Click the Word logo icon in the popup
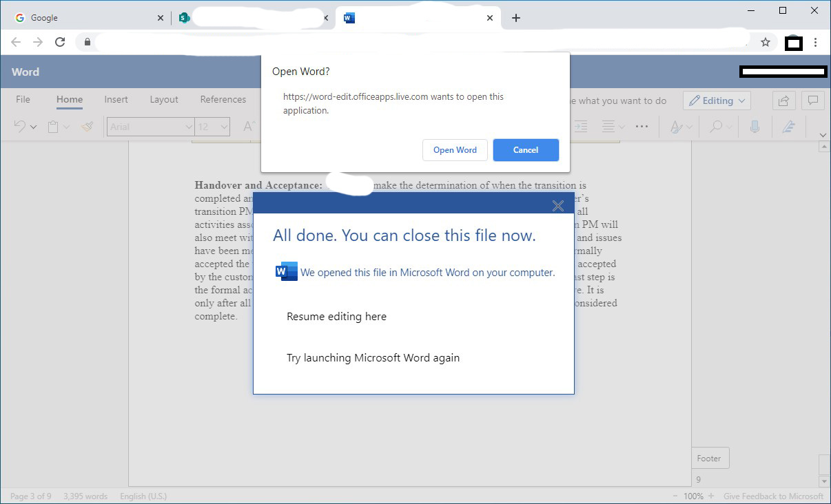 286,271
